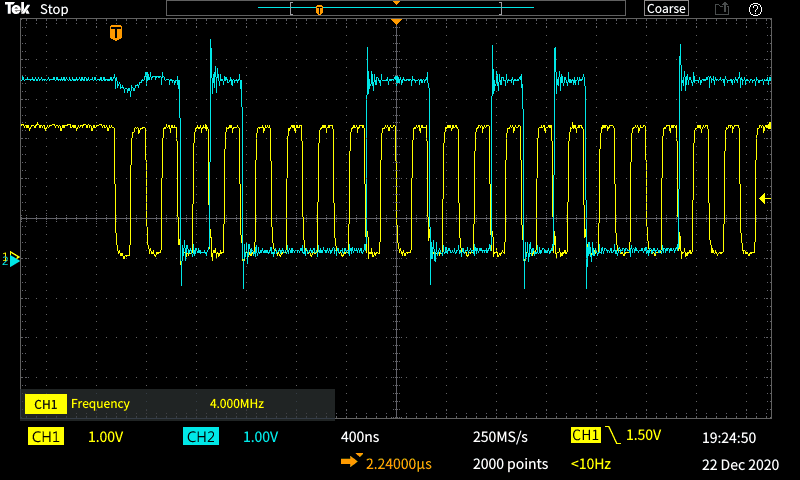Click the Tek logo in the corner
This screenshot has width=800, height=480.
pos(17,9)
